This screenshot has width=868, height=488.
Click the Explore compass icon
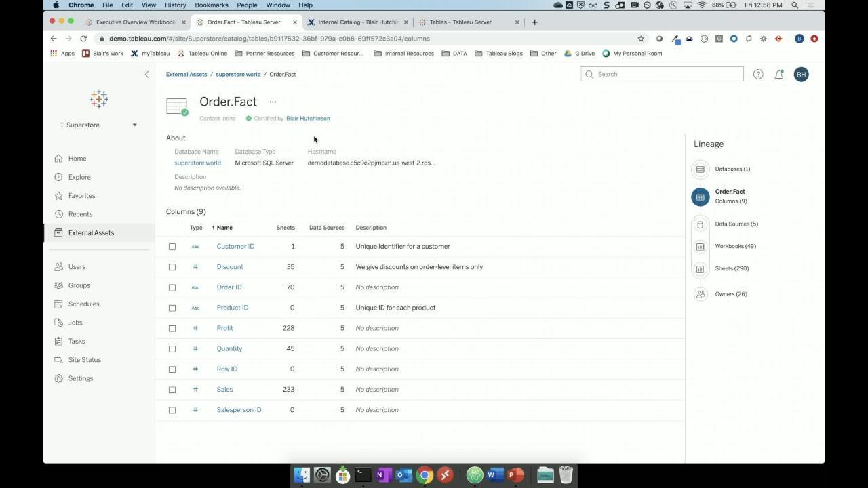point(58,177)
